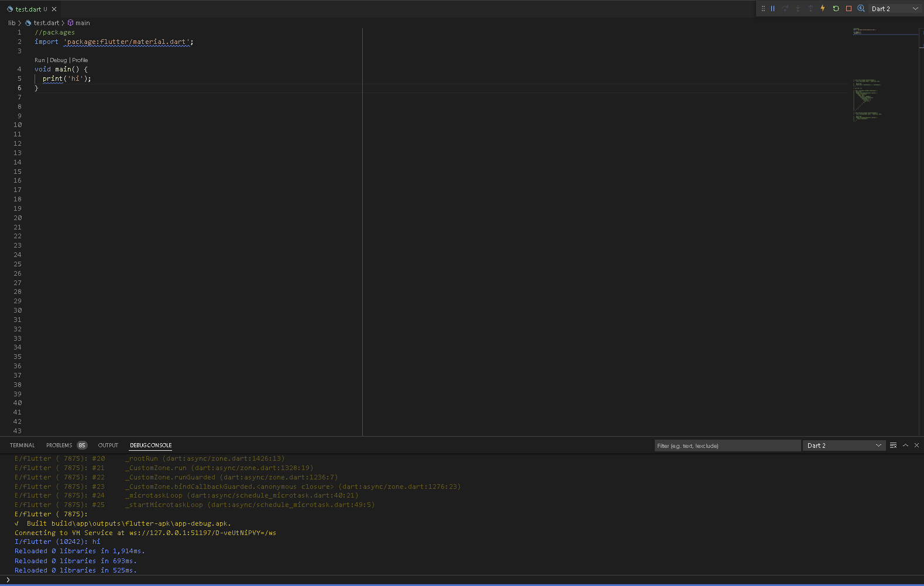
Task: Click line number 6 in gutter
Action: click(19, 88)
